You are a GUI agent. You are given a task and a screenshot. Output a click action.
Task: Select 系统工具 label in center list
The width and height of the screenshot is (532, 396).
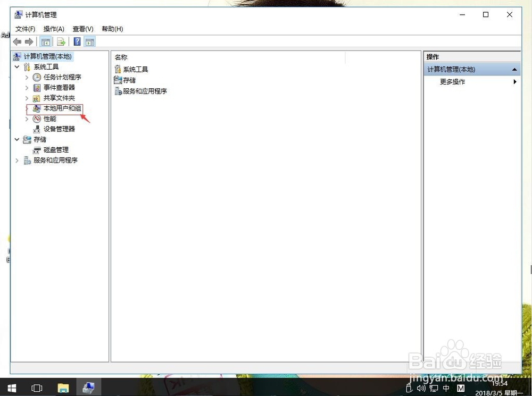tap(135, 70)
